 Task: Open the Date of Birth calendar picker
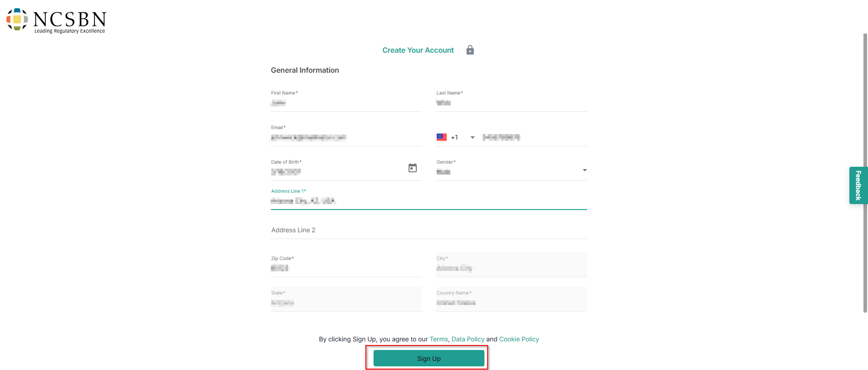pos(412,168)
